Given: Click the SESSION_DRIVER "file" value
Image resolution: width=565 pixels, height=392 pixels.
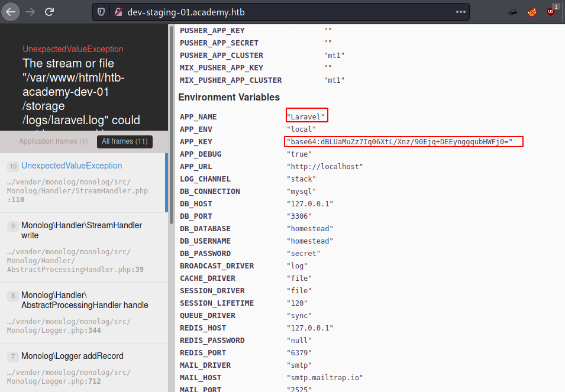Looking at the screenshot, I should 299,291.
